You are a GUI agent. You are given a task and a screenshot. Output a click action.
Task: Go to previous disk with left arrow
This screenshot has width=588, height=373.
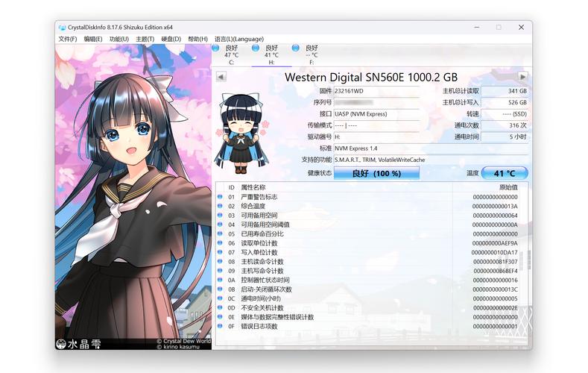tap(221, 77)
